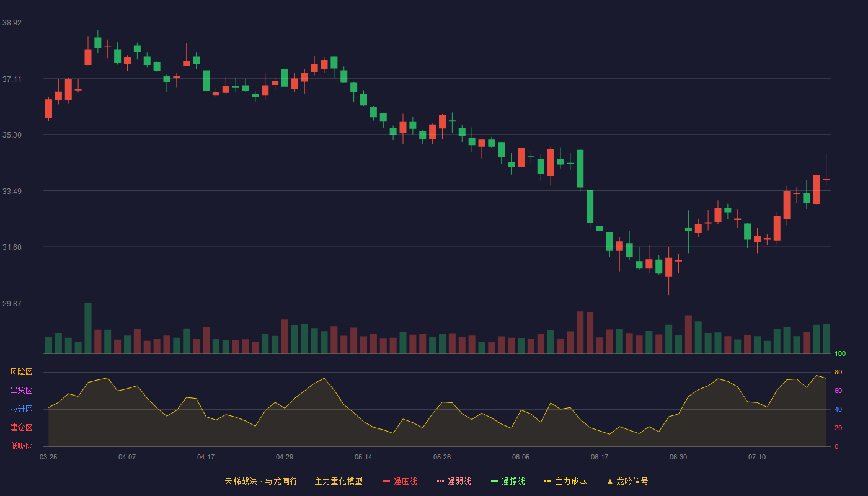Click the 06-30 date axis label

678,457
